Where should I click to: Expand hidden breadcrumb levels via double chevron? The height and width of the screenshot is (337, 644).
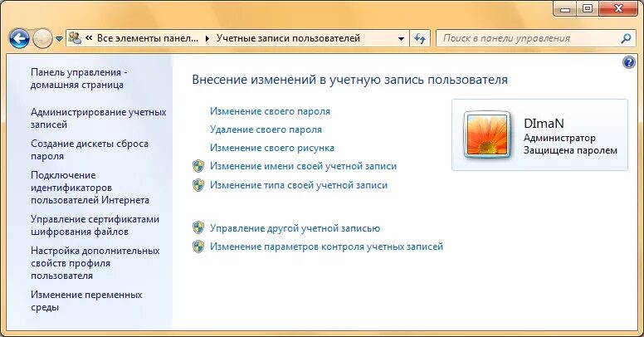[x=89, y=38]
